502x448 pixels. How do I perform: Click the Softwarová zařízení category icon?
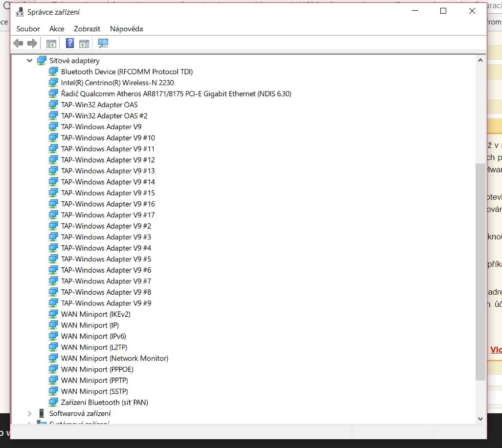(42, 413)
